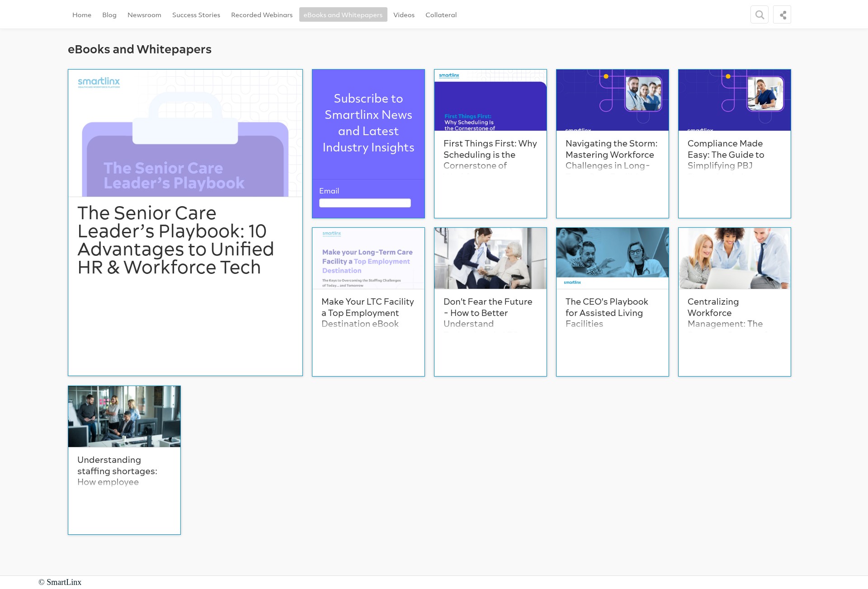The height and width of the screenshot is (589, 868).
Task: Open First Things First scheduling title
Action: [x=490, y=155]
